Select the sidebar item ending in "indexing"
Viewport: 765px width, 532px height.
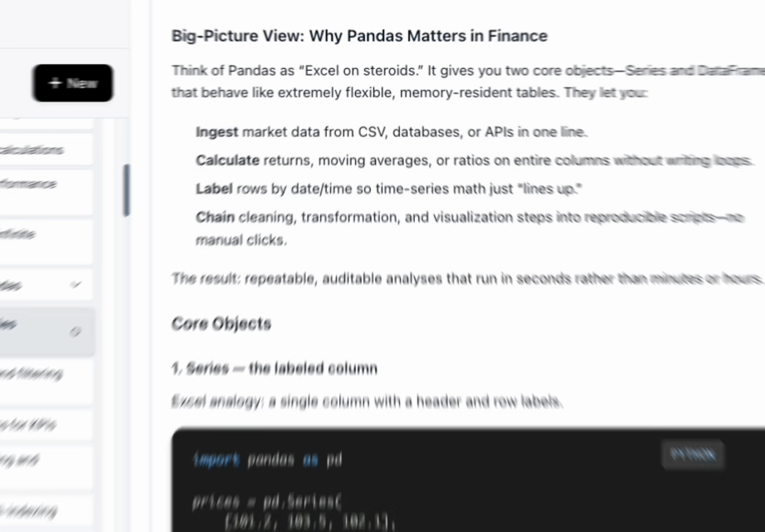42,510
